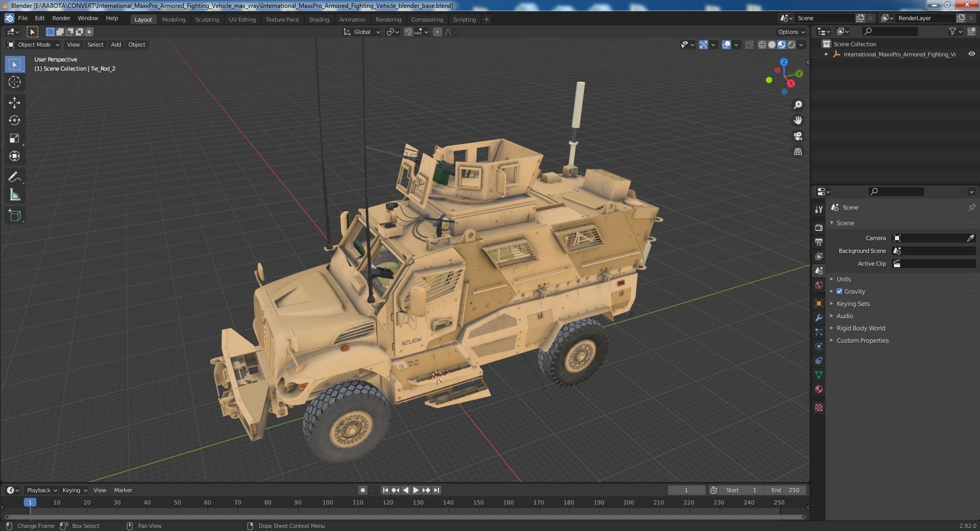Screen dimensions: 980x531
Task: Expand the International_MaxxPro collection tree
Action: click(x=826, y=54)
